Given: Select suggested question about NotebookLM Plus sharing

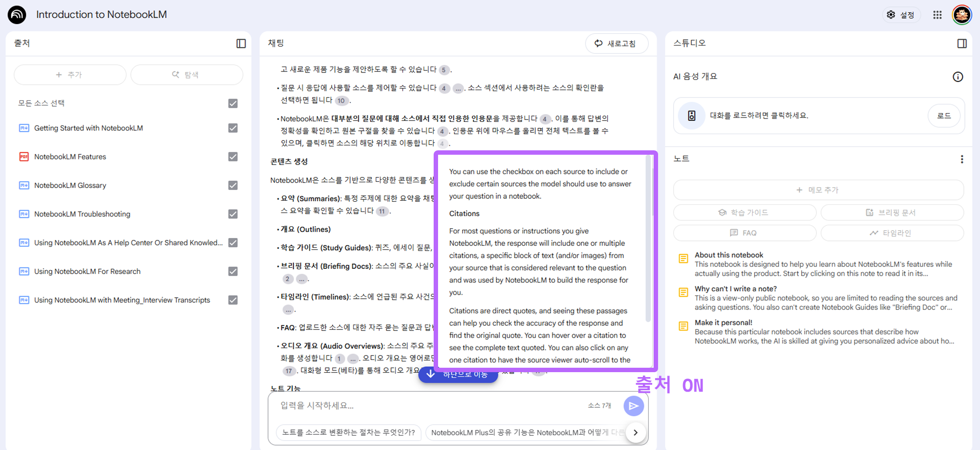Looking at the screenshot, I should 527,433.
